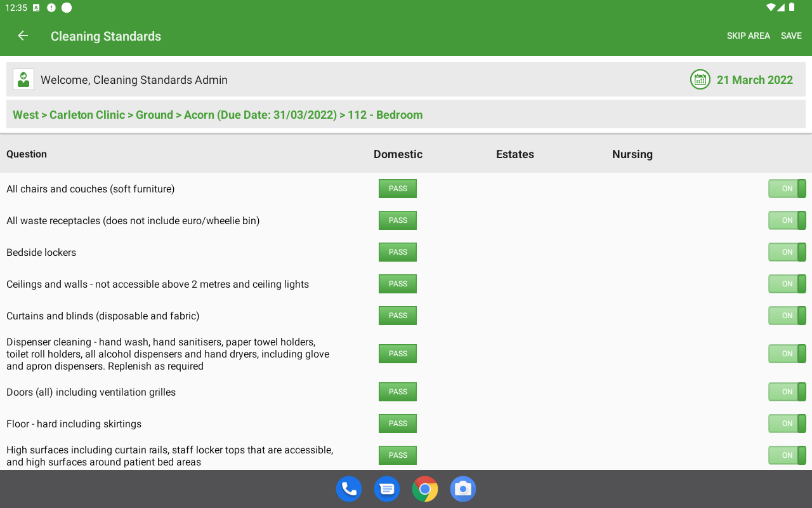Click PASS for Dispenser cleaning
Screen dimensions: 812x508
[398, 354]
